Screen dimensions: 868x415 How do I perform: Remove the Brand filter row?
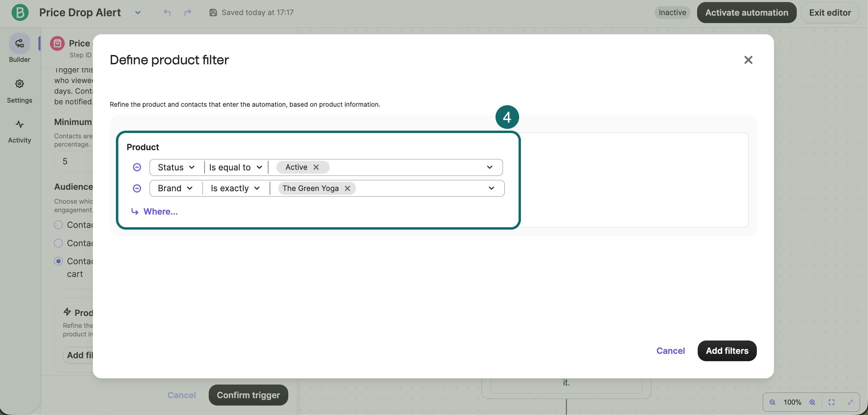point(137,188)
